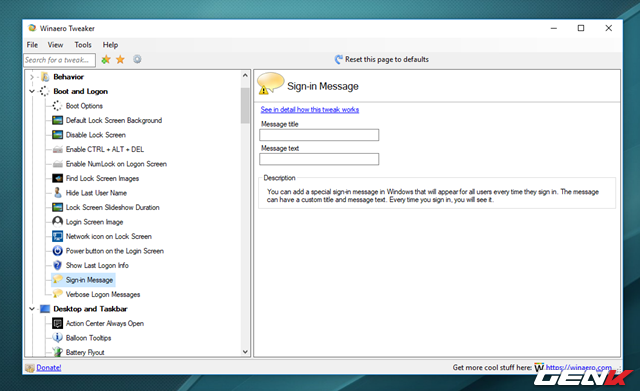Click the tree scrollbar down arrow
The image size is (640, 391).
tap(245, 351)
